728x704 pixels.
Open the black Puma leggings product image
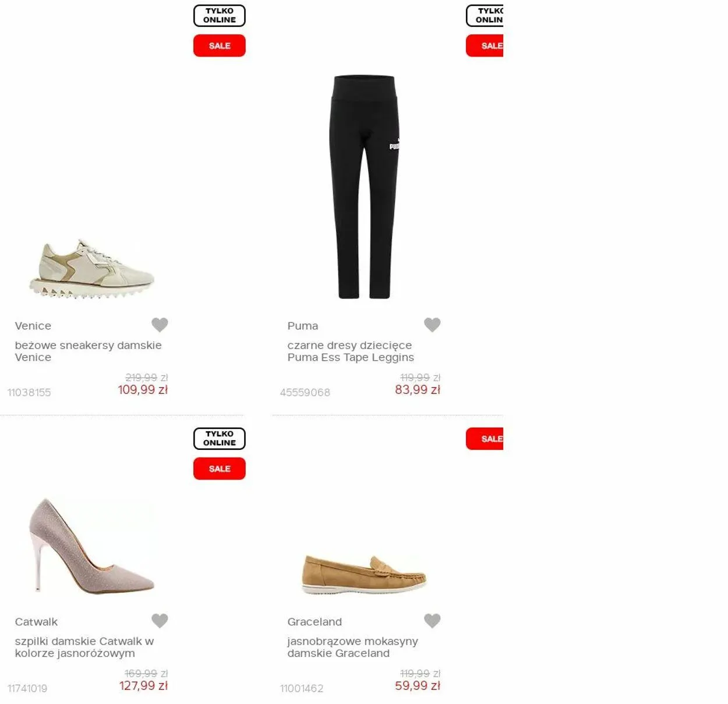pyautogui.click(x=365, y=186)
